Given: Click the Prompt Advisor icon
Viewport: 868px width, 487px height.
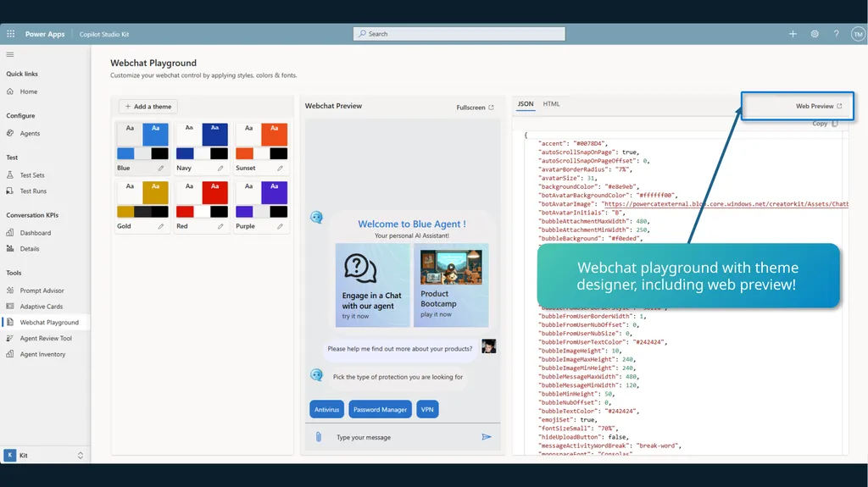Looking at the screenshot, I should point(10,290).
